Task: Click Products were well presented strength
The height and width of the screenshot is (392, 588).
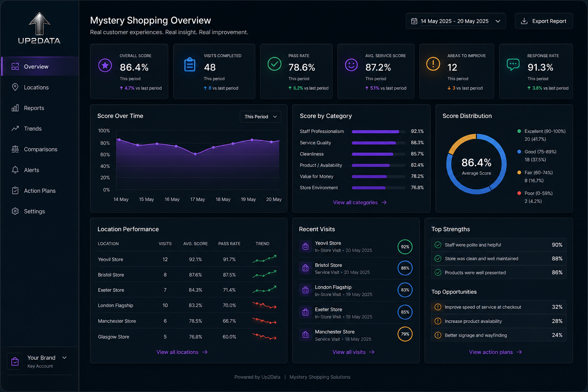Action: [x=499, y=273]
